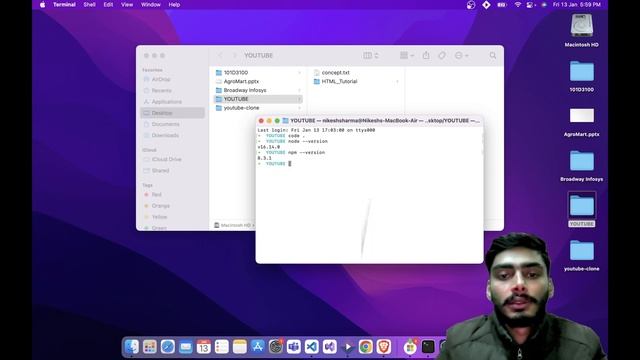Open Finder Group By dropdown
Image resolution: width=640 pixels, height=360 pixels.
[x=407, y=56]
